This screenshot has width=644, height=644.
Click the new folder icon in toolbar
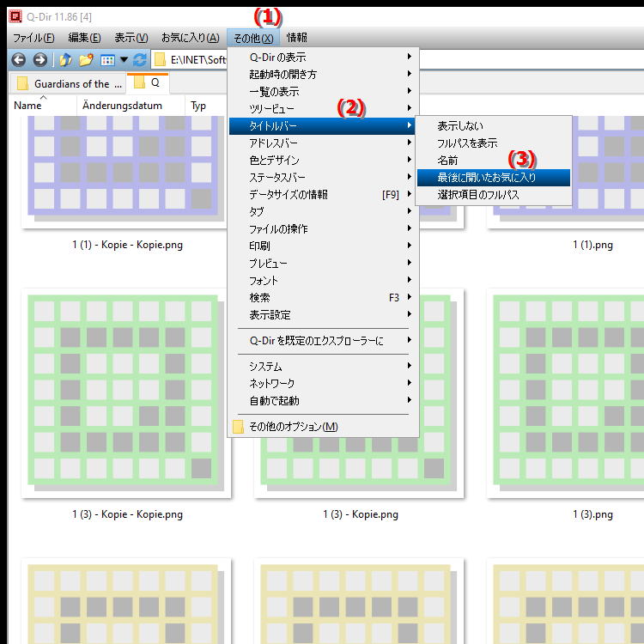pos(86,60)
